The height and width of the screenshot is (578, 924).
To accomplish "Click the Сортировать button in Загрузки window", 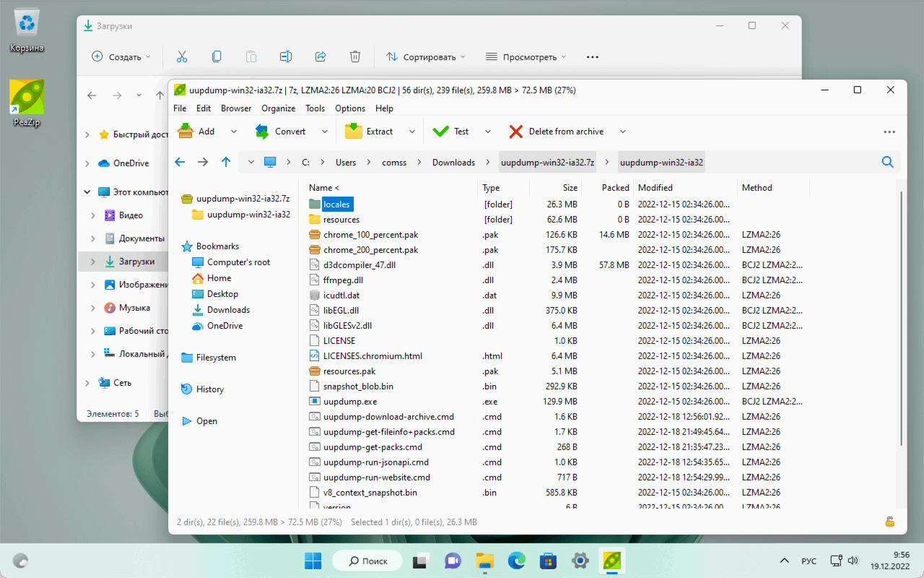I will pos(425,56).
